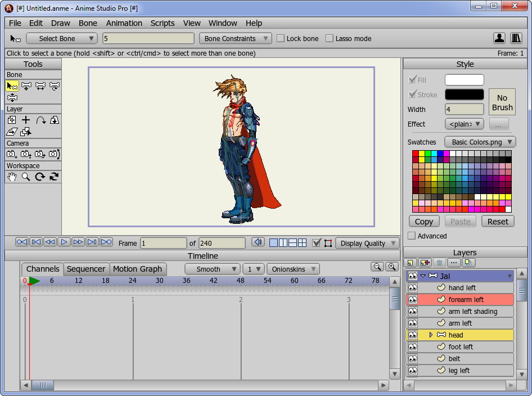Click the black Stroke color swatch
532x396 pixels.
[464, 94]
